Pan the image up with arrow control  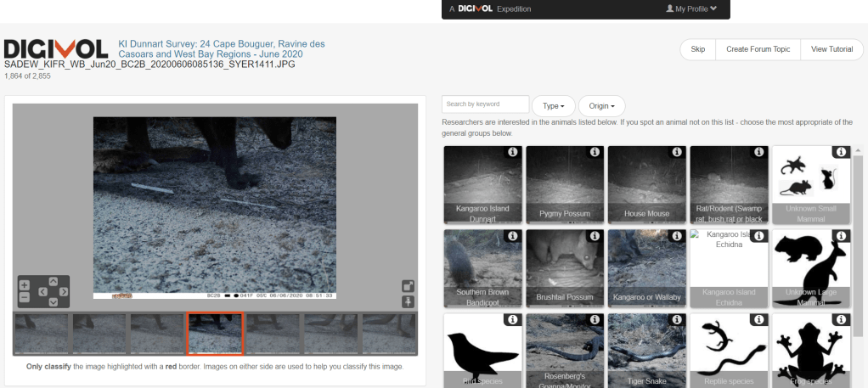tap(53, 281)
